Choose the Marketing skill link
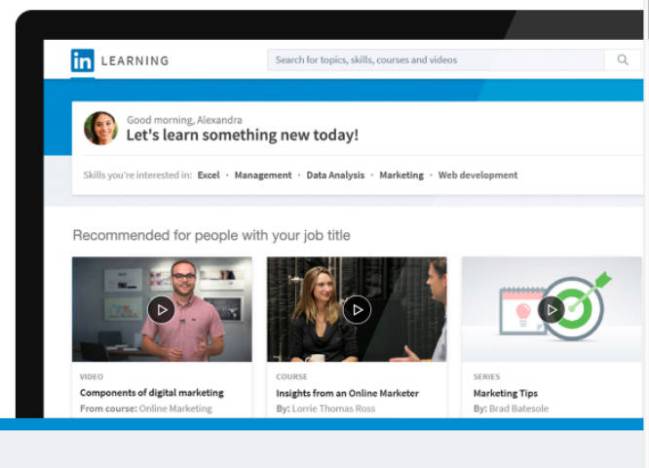Image resolution: width=649 pixels, height=468 pixels. (401, 175)
